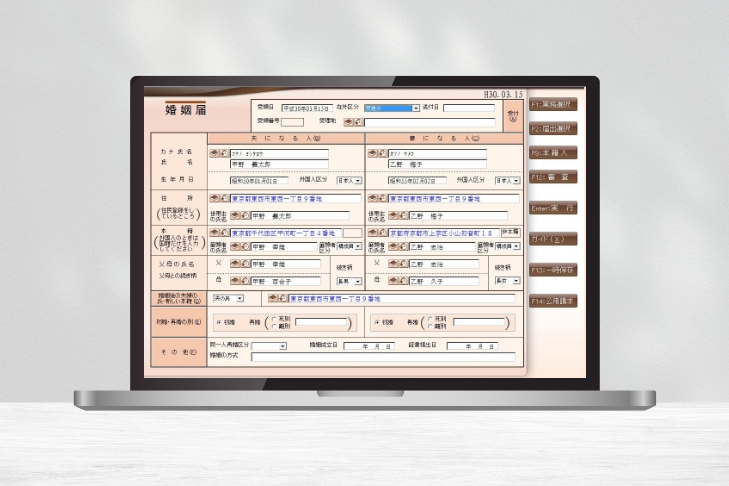This screenshot has width=729, height=486.
Task: Click the book icon beside husband's 筆頭者 name
Action: [235, 246]
